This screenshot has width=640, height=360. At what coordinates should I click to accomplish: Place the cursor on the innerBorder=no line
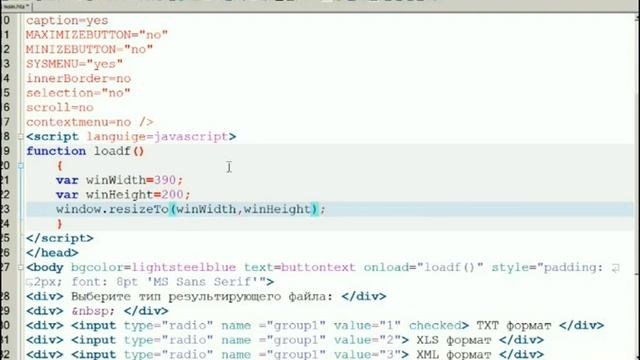78,78
